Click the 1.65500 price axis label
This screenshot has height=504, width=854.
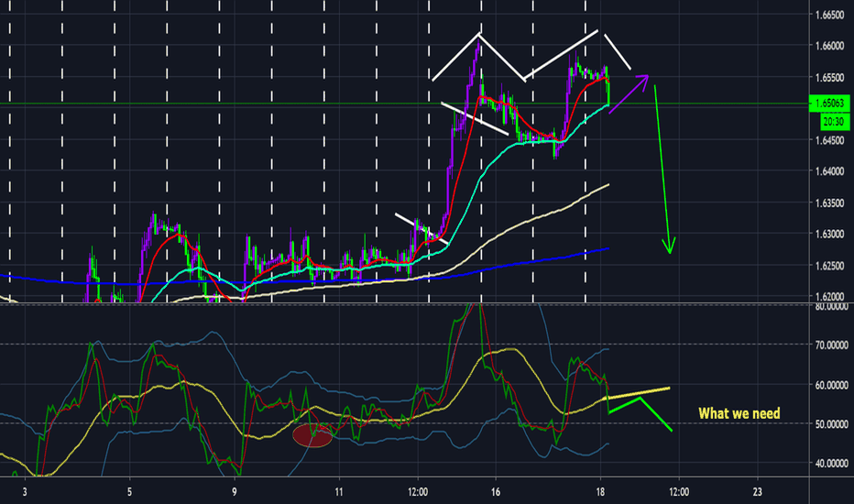(829, 78)
